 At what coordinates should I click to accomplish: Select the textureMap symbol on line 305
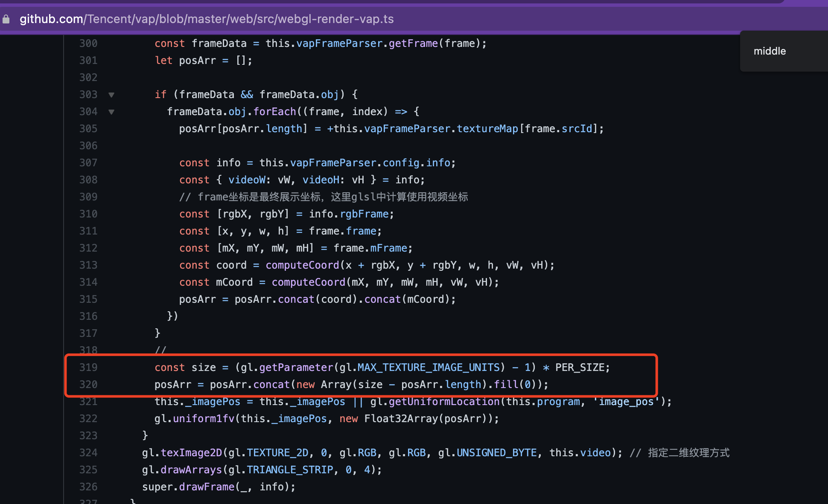pos(487,128)
